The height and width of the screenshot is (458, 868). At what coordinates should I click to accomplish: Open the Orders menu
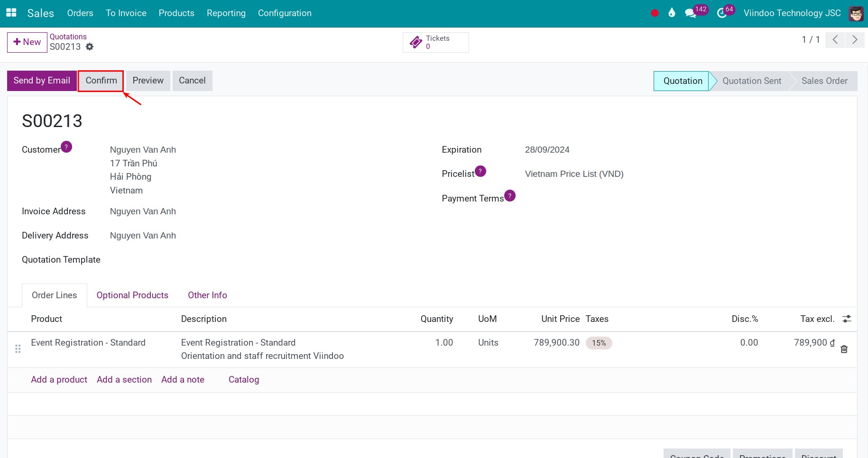pos(80,13)
